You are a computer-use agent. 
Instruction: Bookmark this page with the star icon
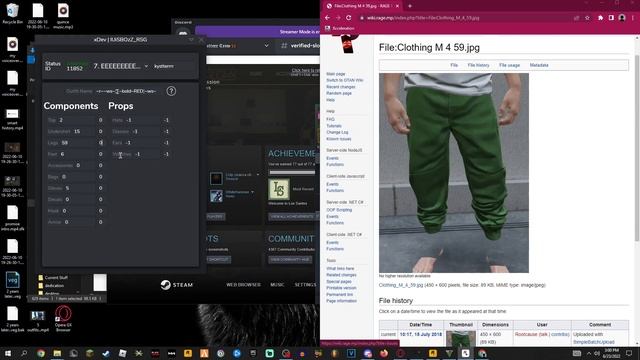coord(587,18)
